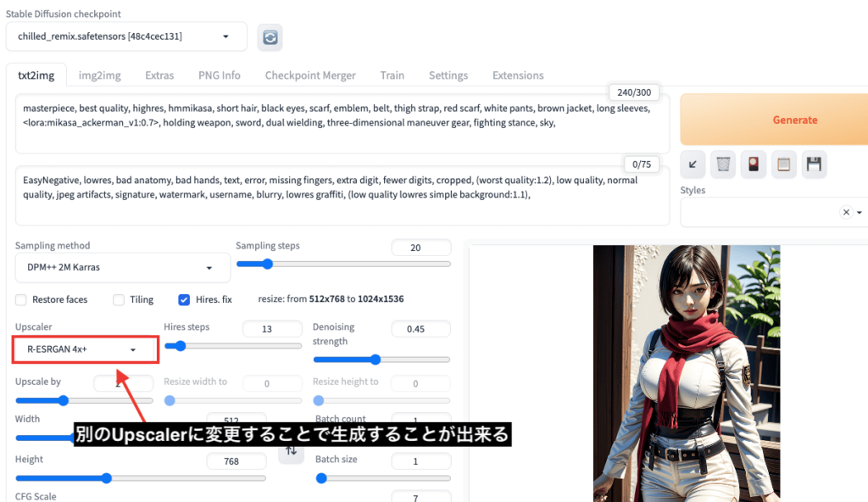Viewport: 868px width, 502px height.
Task: Click the generated image preview
Action: (x=687, y=373)
